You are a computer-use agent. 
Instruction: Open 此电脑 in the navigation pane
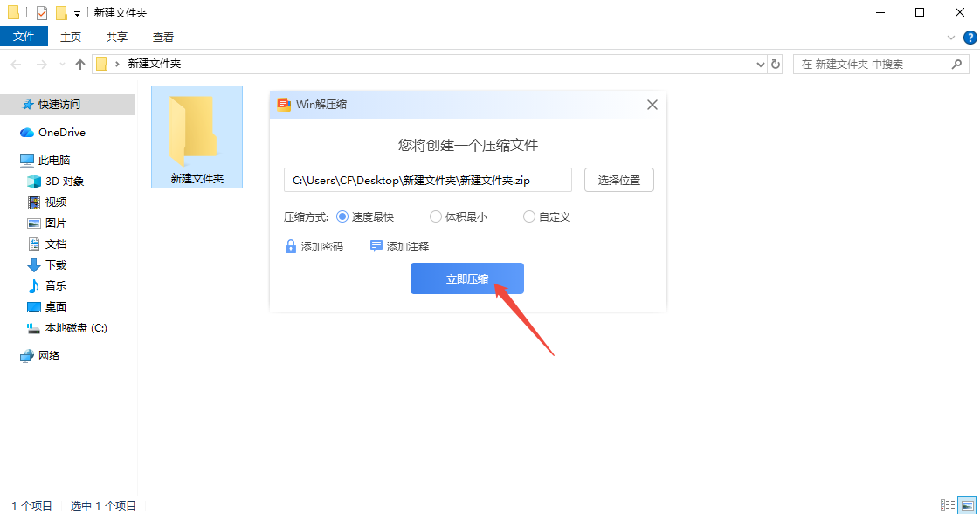[x=53, y=161]
